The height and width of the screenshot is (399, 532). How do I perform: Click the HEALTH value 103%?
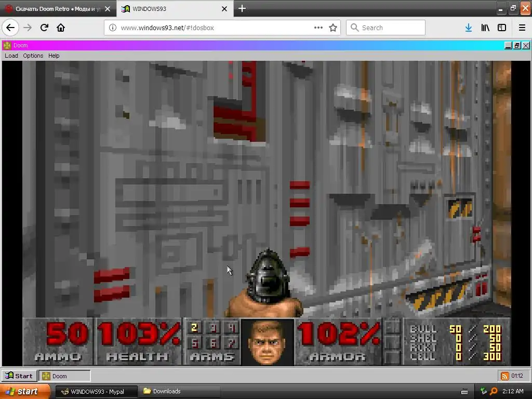(x=139, y=334)
